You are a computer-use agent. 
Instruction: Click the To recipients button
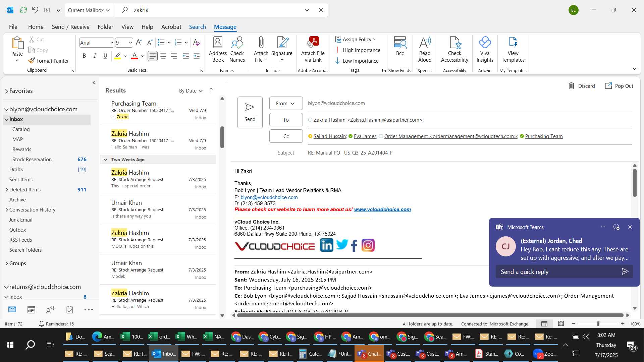pos(286,120)
